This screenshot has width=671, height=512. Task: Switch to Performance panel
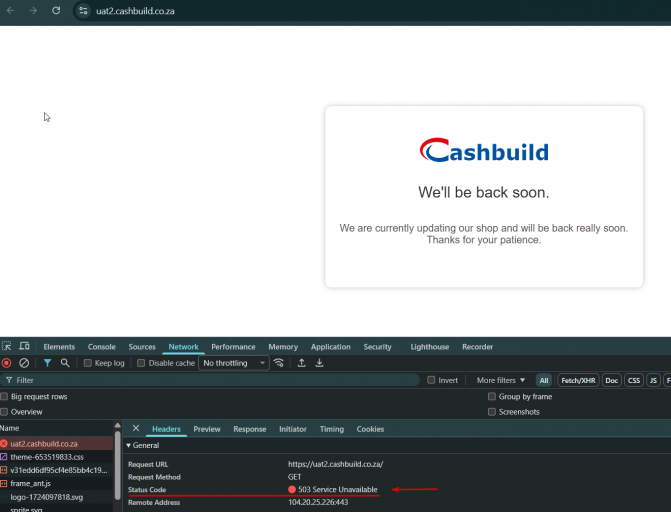pos(233,347)
